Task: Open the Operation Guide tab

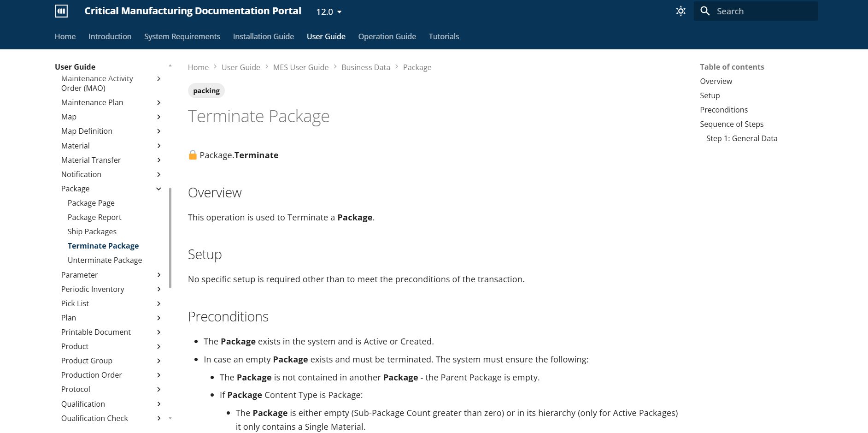Action: [x=387, y=36]
